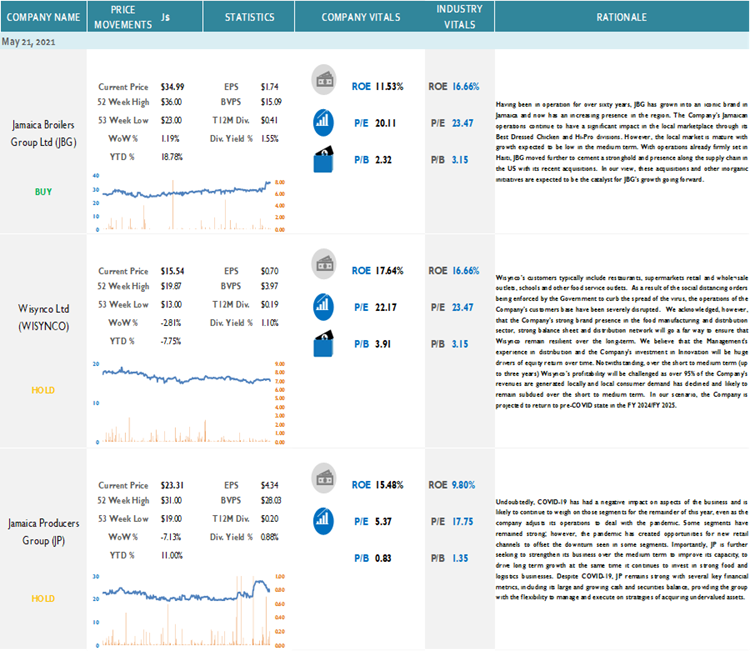This screenshot has height=651, width=750.
Task: Select the COMPANY VITALS column header
Action: tap(360, 17)
